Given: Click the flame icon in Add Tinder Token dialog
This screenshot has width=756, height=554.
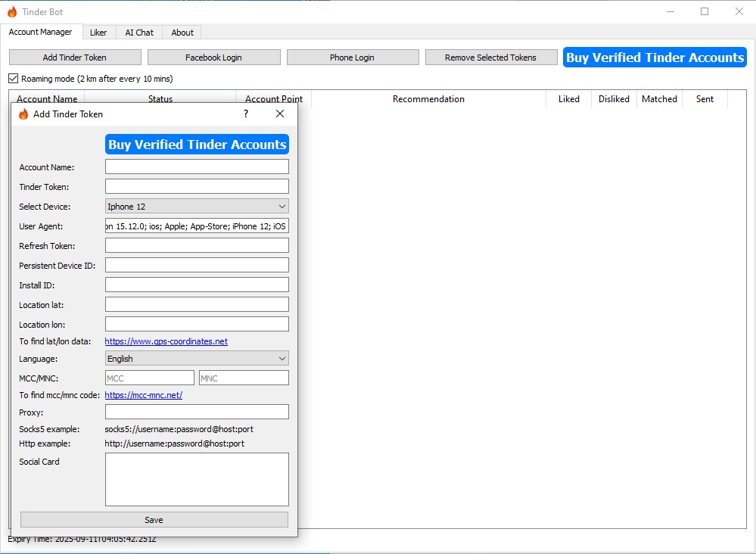Looking at the screenshot, I should click(x=23, y=114).
